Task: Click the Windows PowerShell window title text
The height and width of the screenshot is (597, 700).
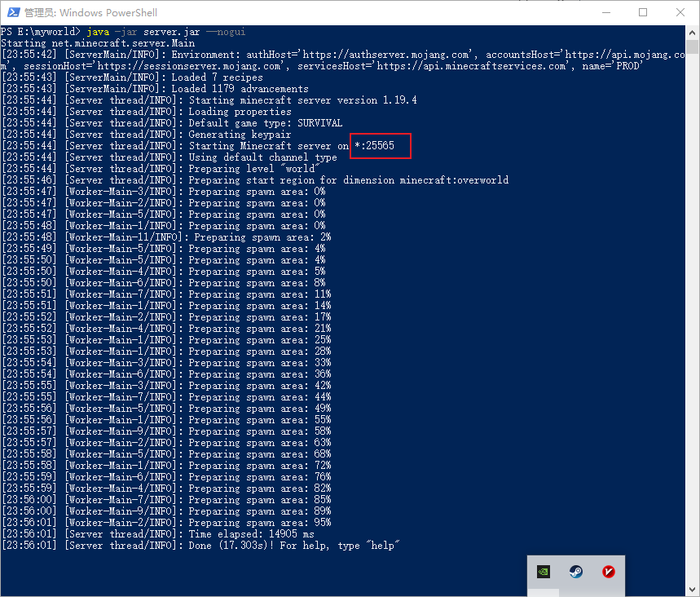Action: [90, 12]
